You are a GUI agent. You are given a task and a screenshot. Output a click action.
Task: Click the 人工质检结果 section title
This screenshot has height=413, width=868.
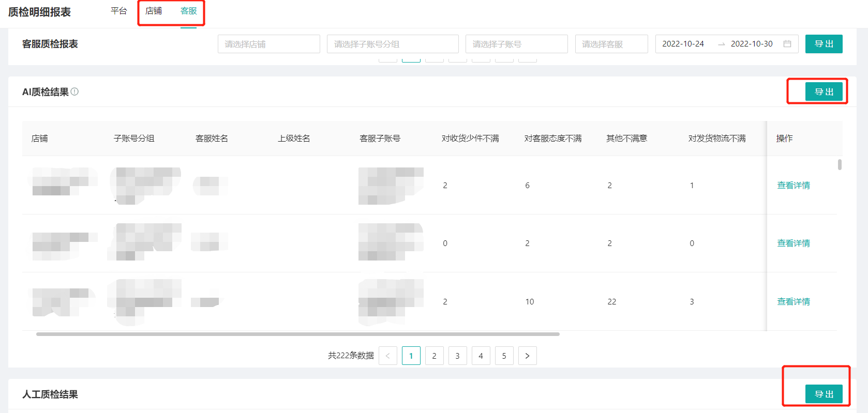(x=50, y=394)
